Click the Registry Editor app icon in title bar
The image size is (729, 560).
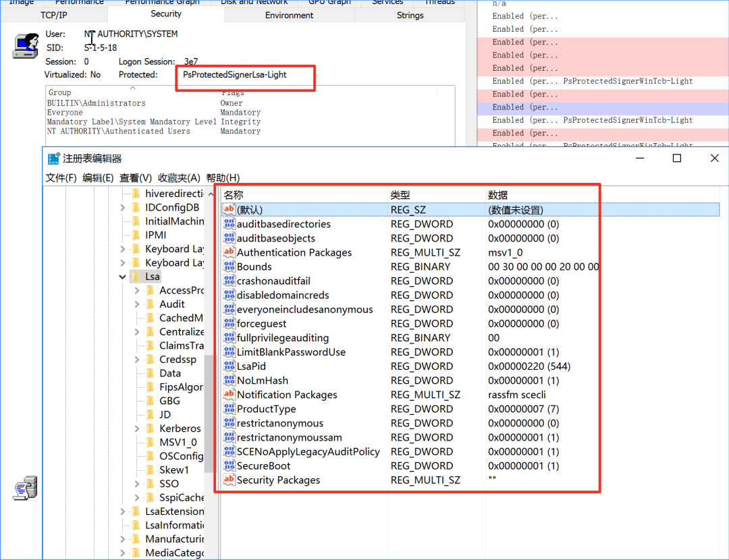(x=54, y=159)
